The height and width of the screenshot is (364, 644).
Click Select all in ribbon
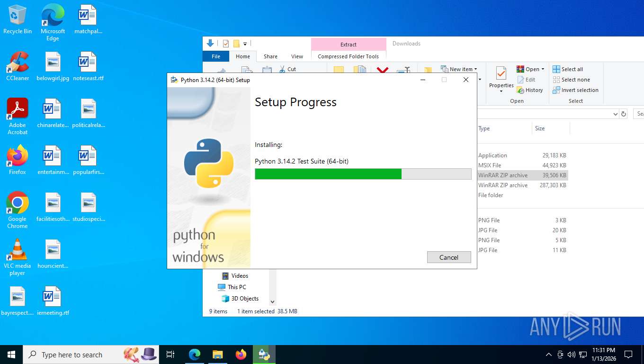point(568,69)
